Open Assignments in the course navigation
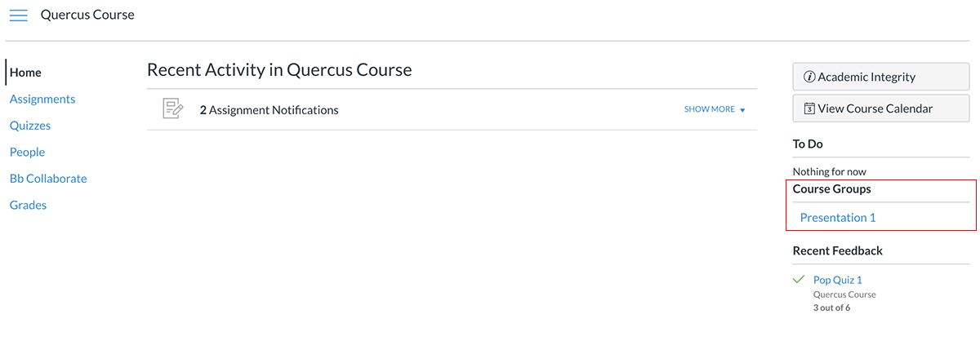Screen dimensions: 980x341 coord(42,99)
